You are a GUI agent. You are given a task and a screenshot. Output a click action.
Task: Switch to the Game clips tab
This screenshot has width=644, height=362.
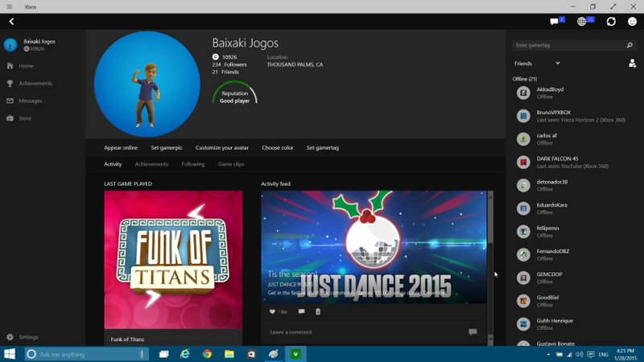(231, 164)
